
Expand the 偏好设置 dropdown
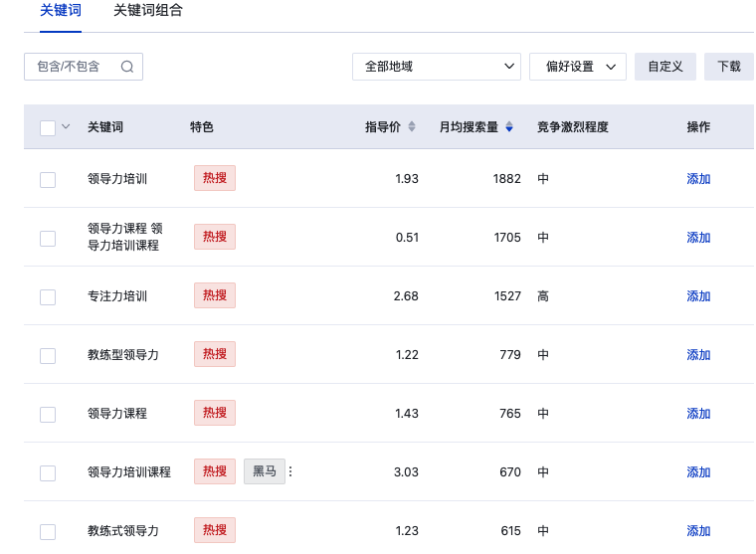[578, 67]
